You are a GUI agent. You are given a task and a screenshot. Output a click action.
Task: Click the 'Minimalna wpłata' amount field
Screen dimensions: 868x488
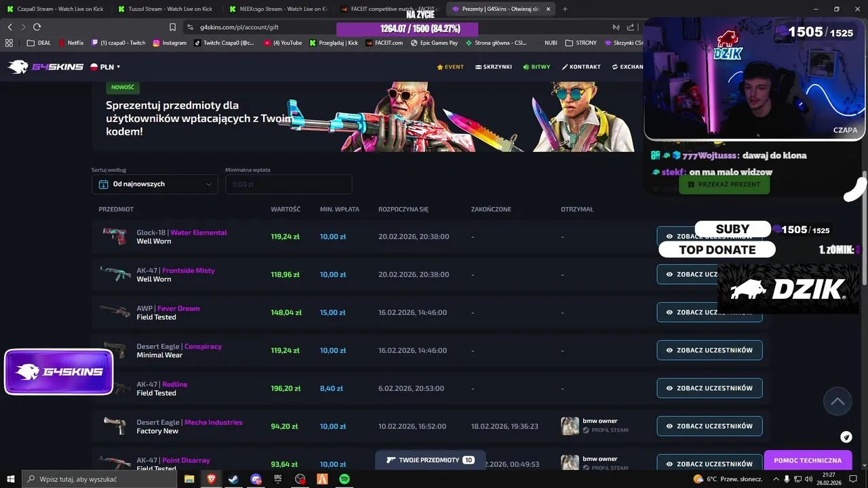(288, 184)
